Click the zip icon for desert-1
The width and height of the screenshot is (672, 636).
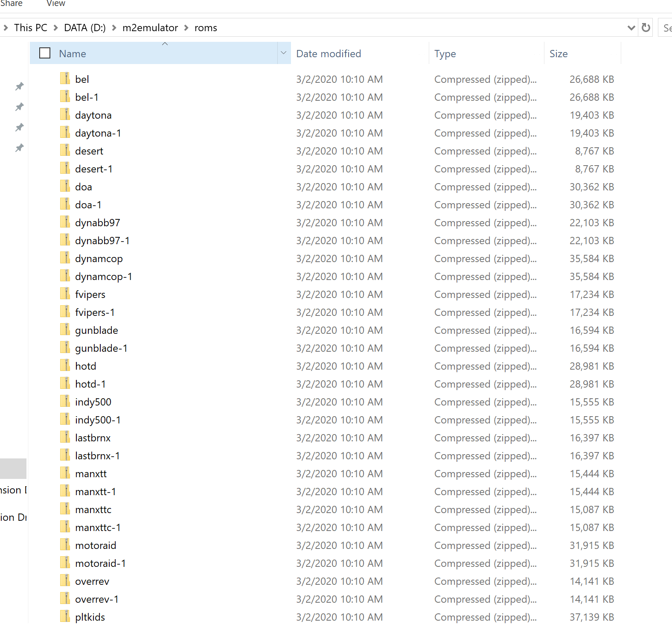point(65,168)
